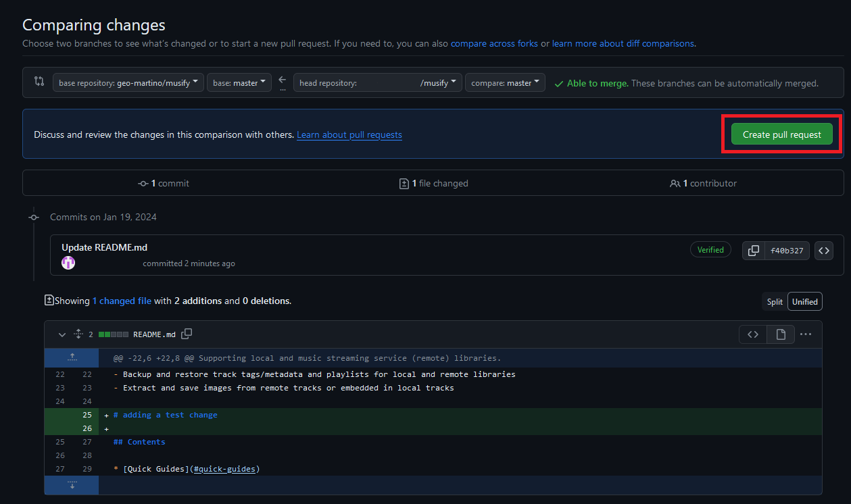This screenshot has height=504, width=851.
Task: Open the compare across forks link
Action: point(494,43)
